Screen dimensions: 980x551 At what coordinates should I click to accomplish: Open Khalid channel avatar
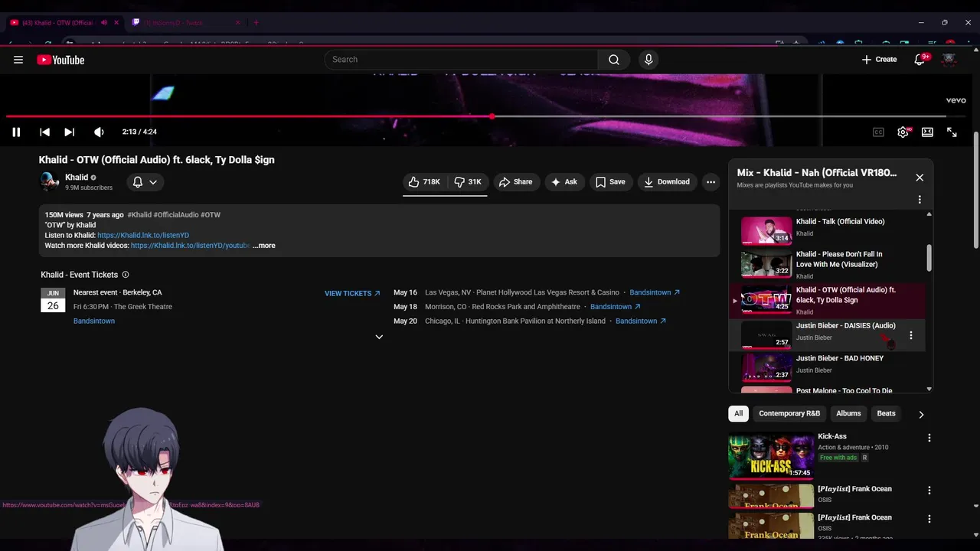50,182
